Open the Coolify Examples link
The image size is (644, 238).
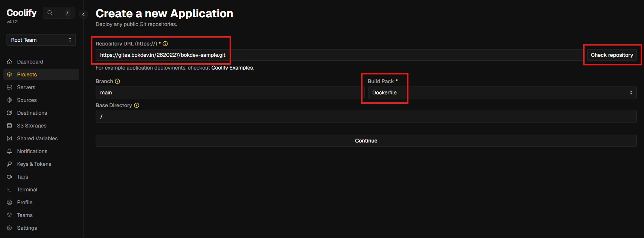(x=232, y=68)
